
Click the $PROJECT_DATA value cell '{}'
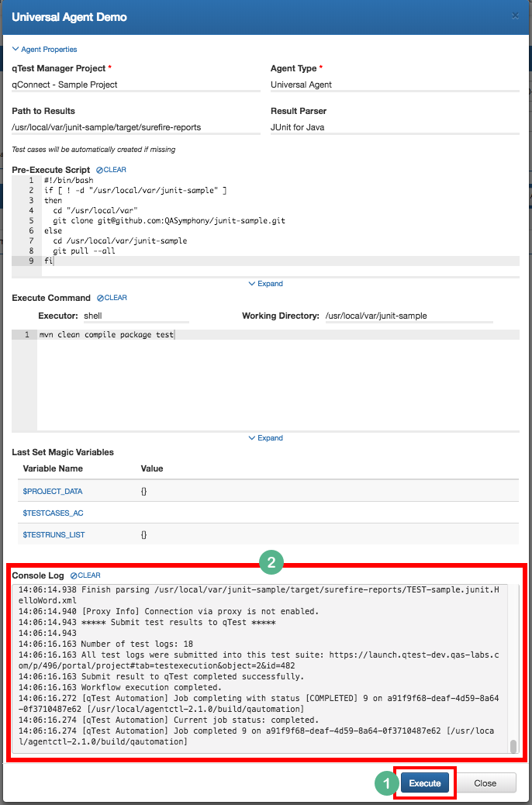click(x=143, y=492)
